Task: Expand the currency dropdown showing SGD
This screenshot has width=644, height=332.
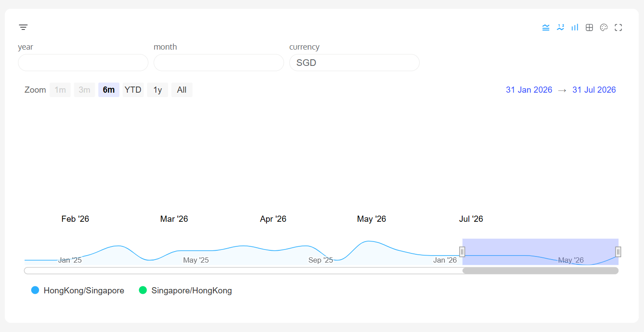Action: point(354,63)
